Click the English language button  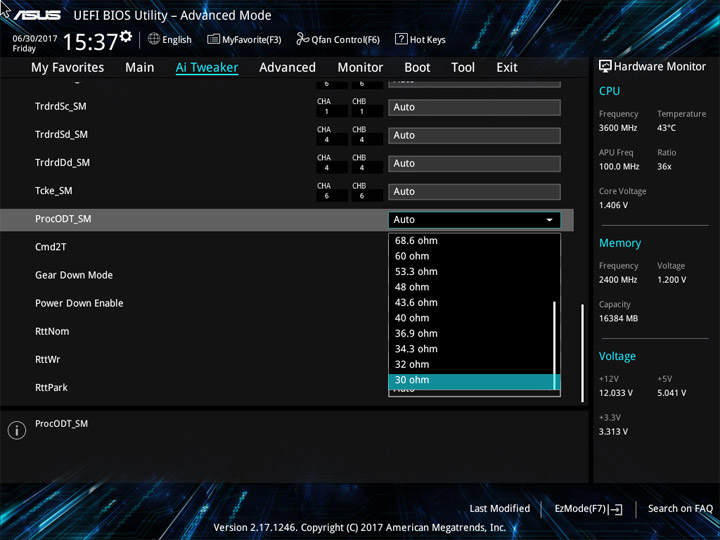click(x=169, y=39)
